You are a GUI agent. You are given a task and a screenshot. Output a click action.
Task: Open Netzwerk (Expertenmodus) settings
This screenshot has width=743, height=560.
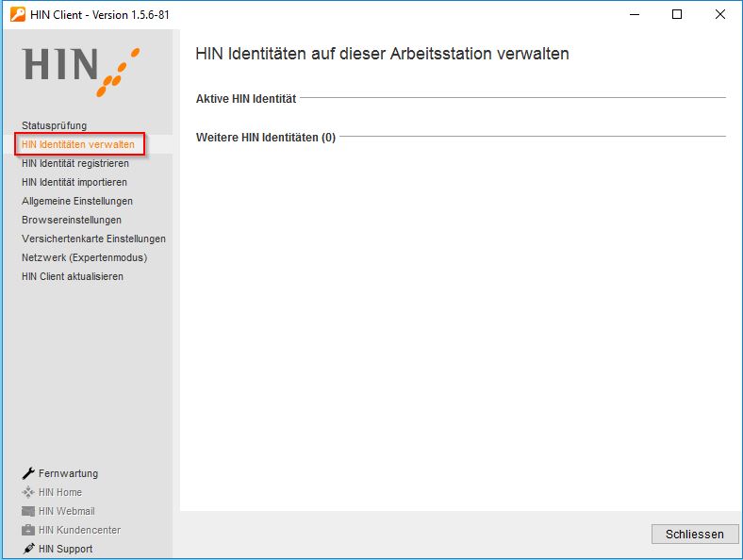coord(84,257)
